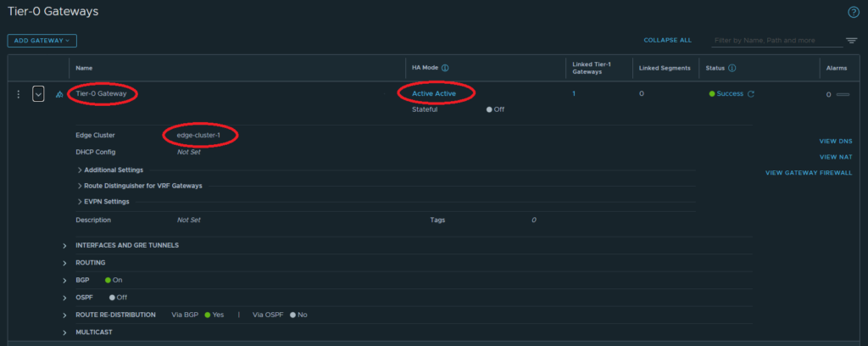The image size is (868, 346).
Task: Expand the BGP section
Action: point(65,280)
